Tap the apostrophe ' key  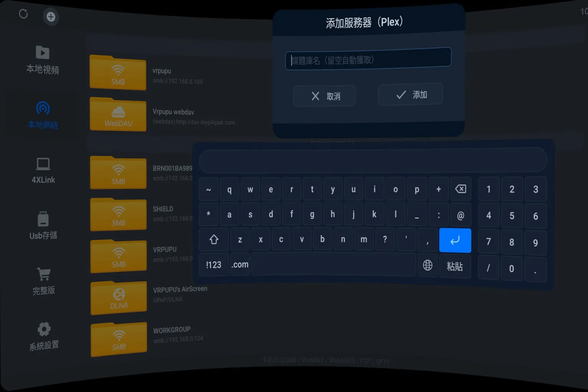pyautogui.click(x=406, y=240)
